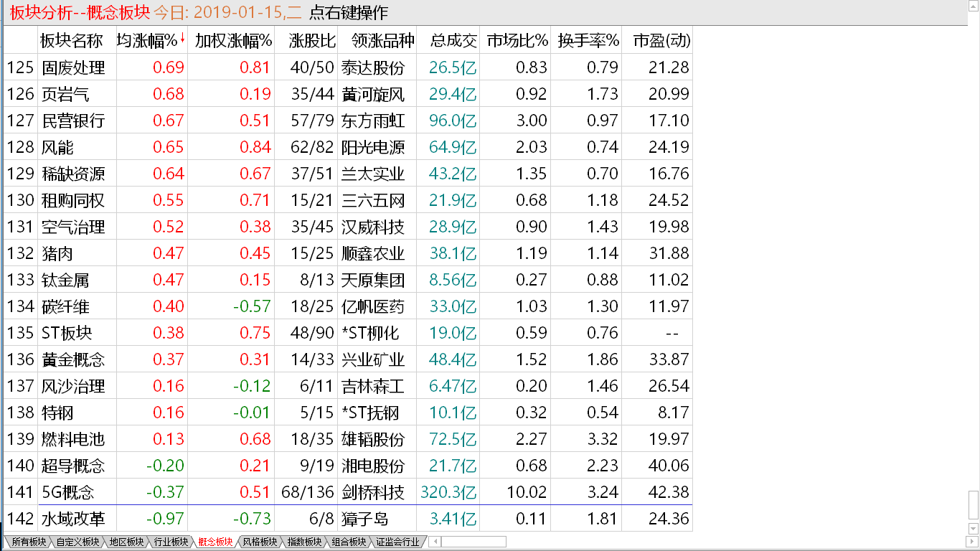
Task: Click leading stock *ST抚钢
Action: 370,413
